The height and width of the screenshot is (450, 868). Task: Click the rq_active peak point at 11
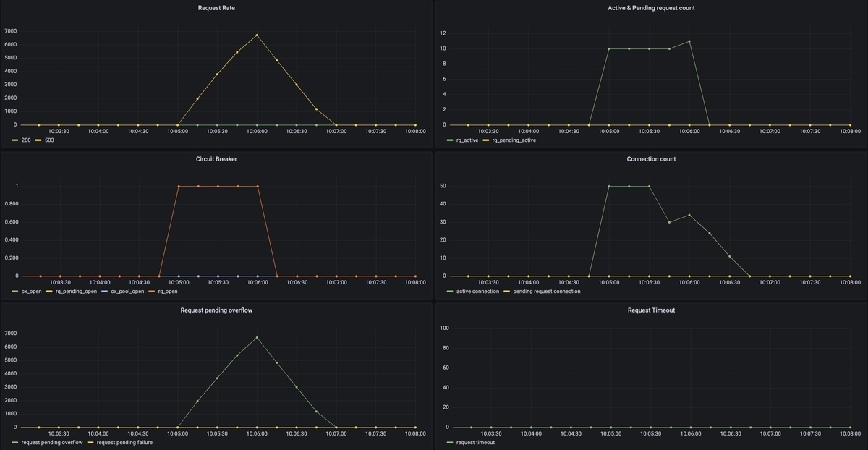689,41
